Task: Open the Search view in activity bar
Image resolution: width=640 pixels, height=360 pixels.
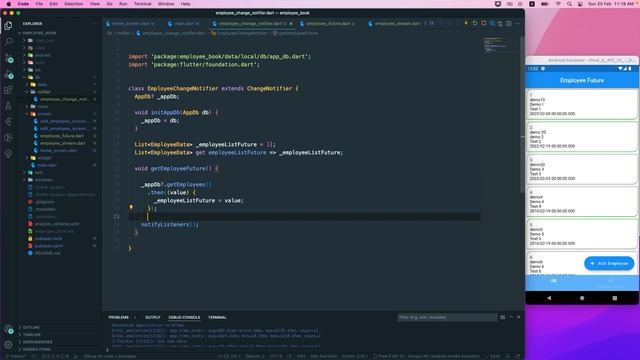Action: pos(8,41)
